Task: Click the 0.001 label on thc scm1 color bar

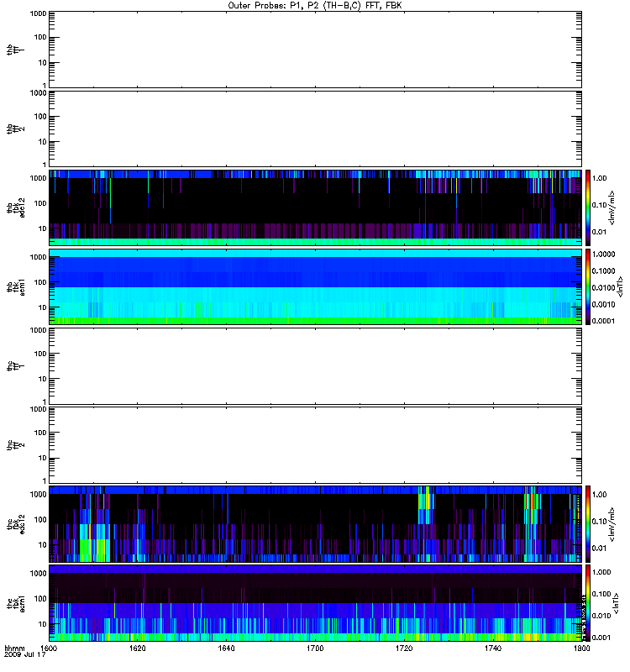Action: pos(601,638)
